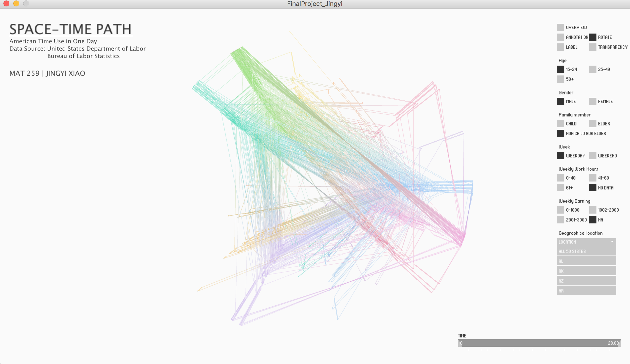Turn on the ANNOTATION toggle
Screen dimensions: 630x364
click(560, 37)
